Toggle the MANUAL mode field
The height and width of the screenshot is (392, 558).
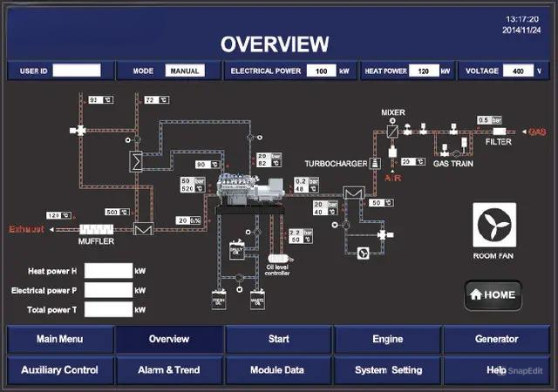[x=184, y=71]
